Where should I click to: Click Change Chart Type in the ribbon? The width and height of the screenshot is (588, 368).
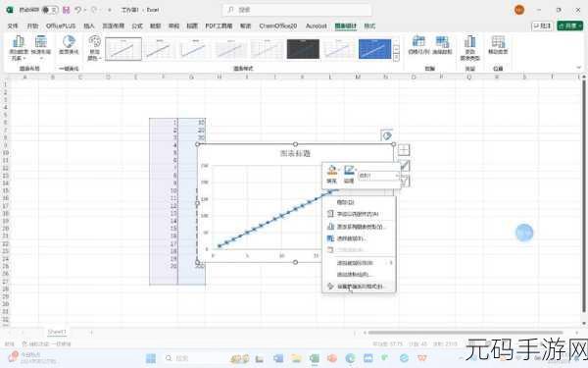pyautogui.click(x=469, y=48)
